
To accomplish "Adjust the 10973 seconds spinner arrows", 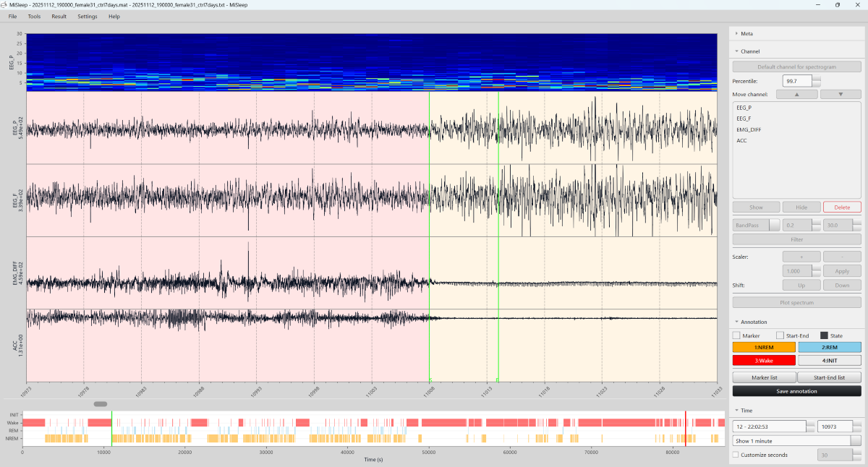I will (857, 427).
